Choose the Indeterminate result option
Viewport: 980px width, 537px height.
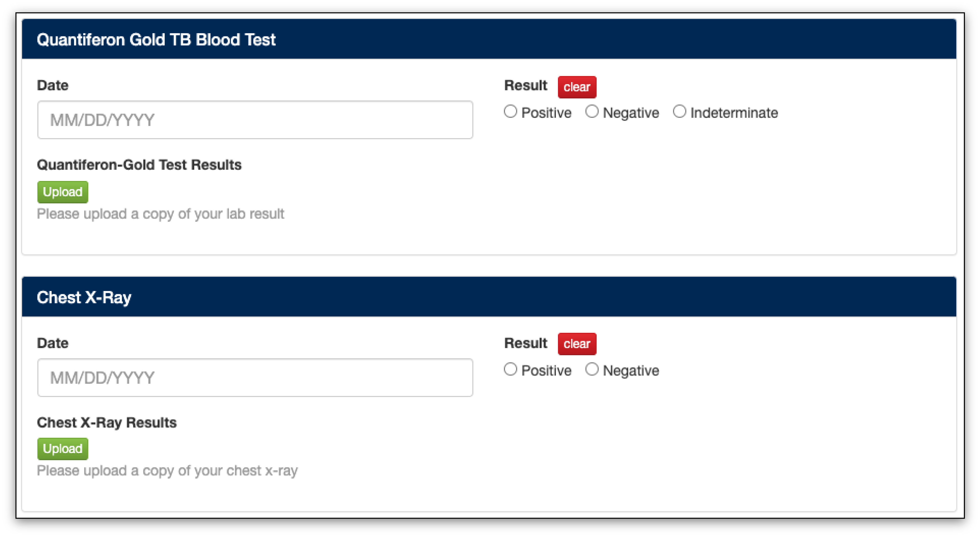679,112
